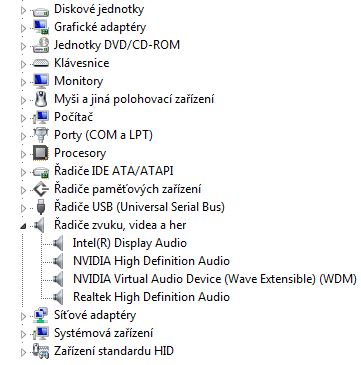Expand Řadiče paměťových zařízení node

(x=23, y=190)
